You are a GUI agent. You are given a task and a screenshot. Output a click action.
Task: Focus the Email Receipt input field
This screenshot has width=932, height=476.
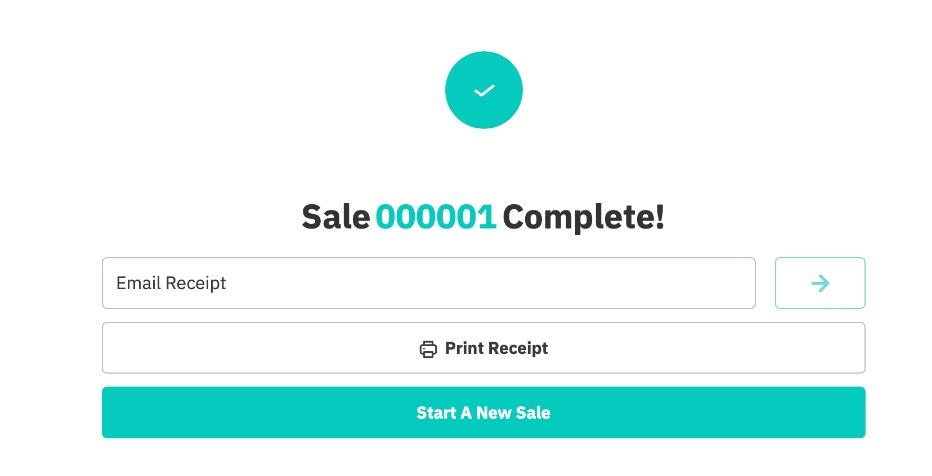[428, 283]
